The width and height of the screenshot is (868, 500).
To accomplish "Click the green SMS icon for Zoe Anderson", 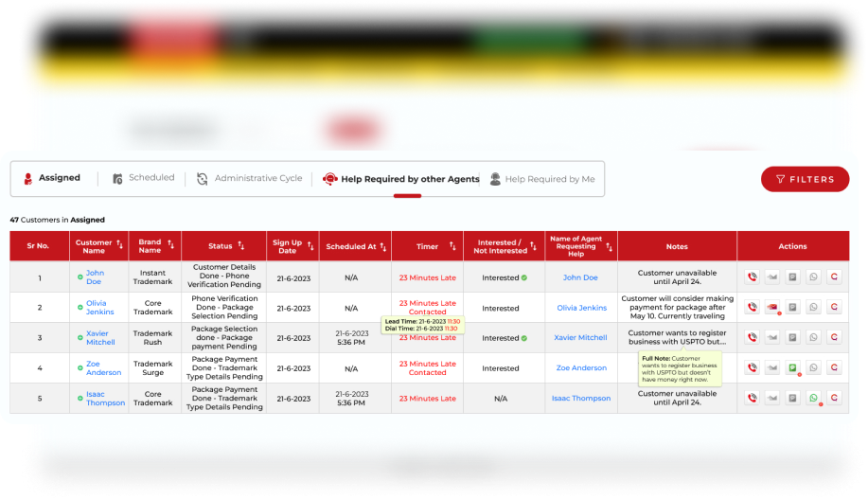I will (793, 367).
